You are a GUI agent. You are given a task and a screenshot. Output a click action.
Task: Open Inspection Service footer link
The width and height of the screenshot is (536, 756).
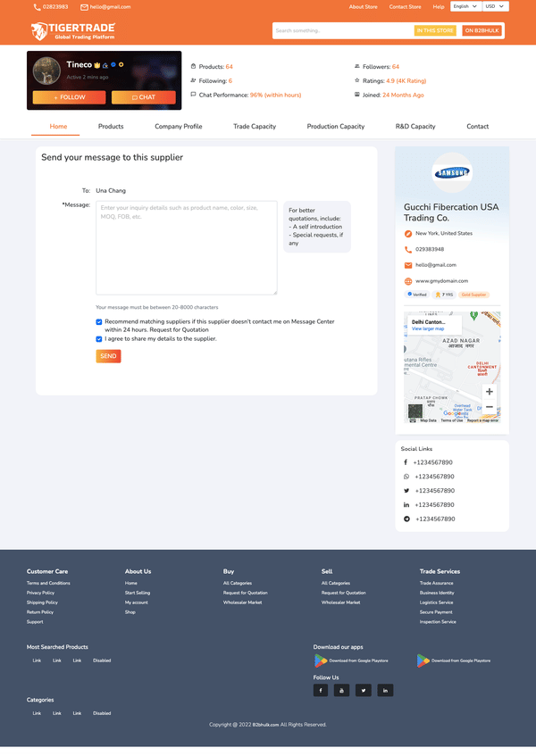click(438, 622)
